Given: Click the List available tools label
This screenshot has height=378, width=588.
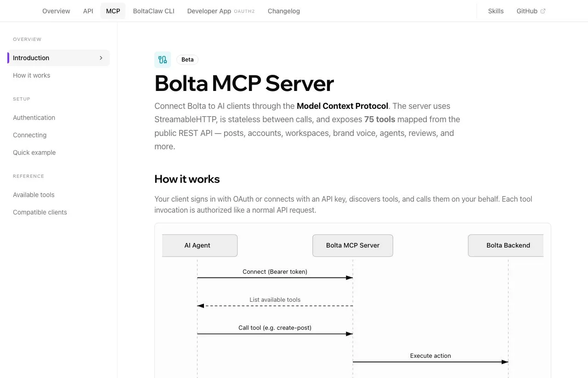Looking at the screenshot, I should (x=275, y=299).
